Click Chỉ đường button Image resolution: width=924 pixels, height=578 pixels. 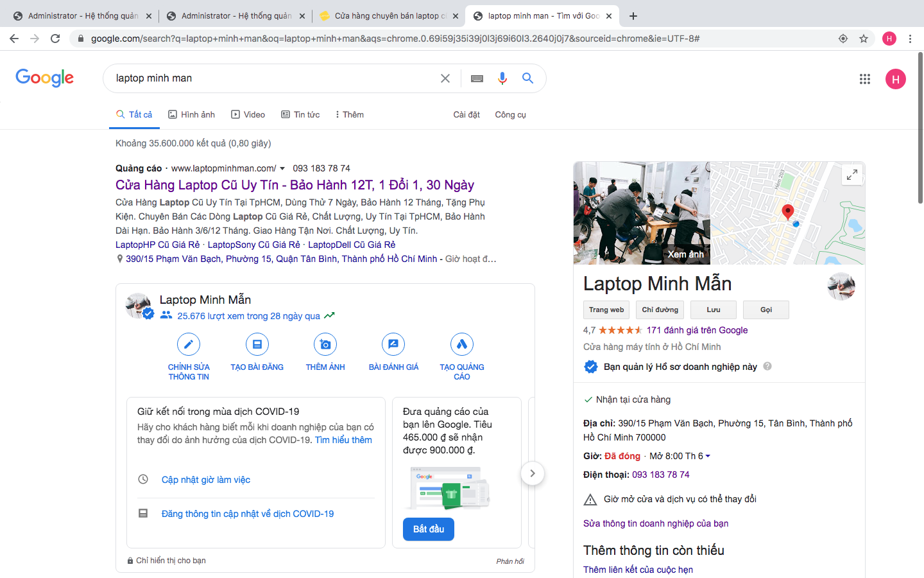(x=660, y=310)
